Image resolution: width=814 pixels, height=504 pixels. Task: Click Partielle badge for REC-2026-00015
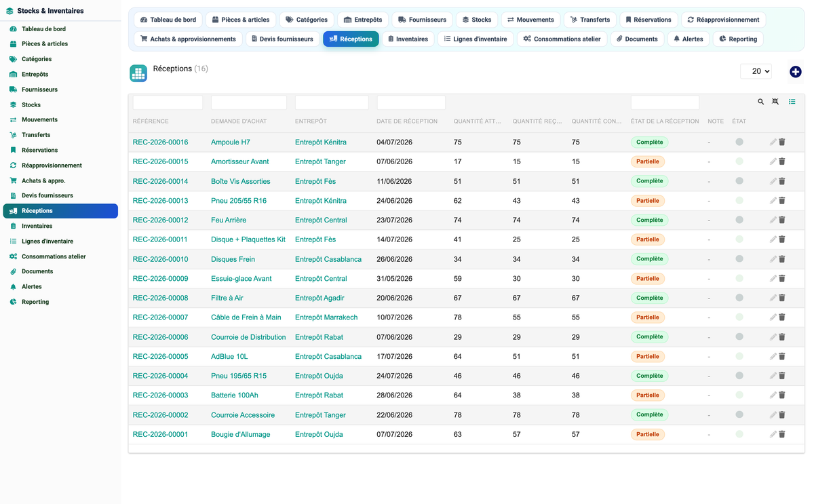pyautogui.click(x=648, y=161)
